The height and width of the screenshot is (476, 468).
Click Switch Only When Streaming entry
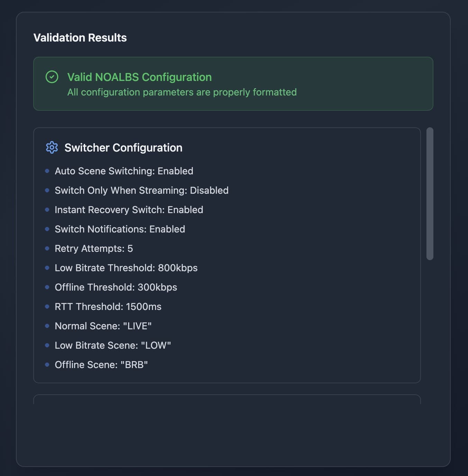(x=142, y=190)
